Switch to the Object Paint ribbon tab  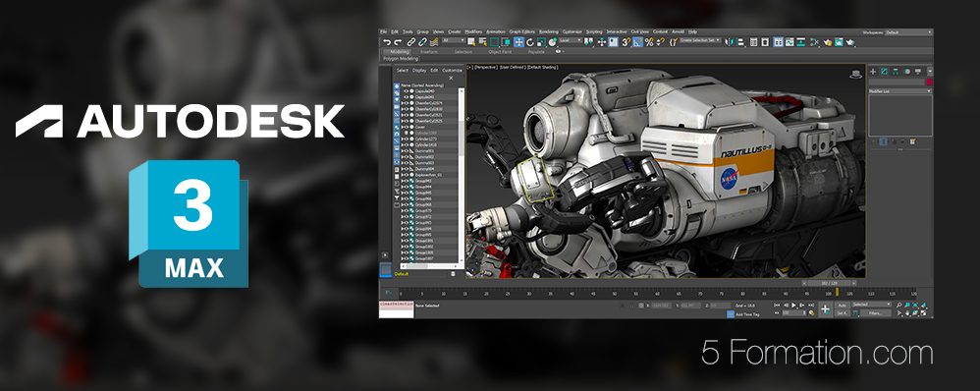pos(500,52)
